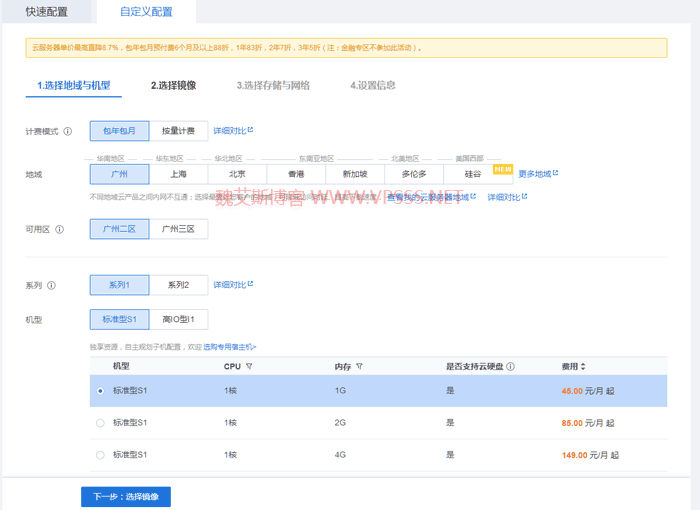
Task: Select the 1核 4G 标准型S1 radio button
Action: 100,455
